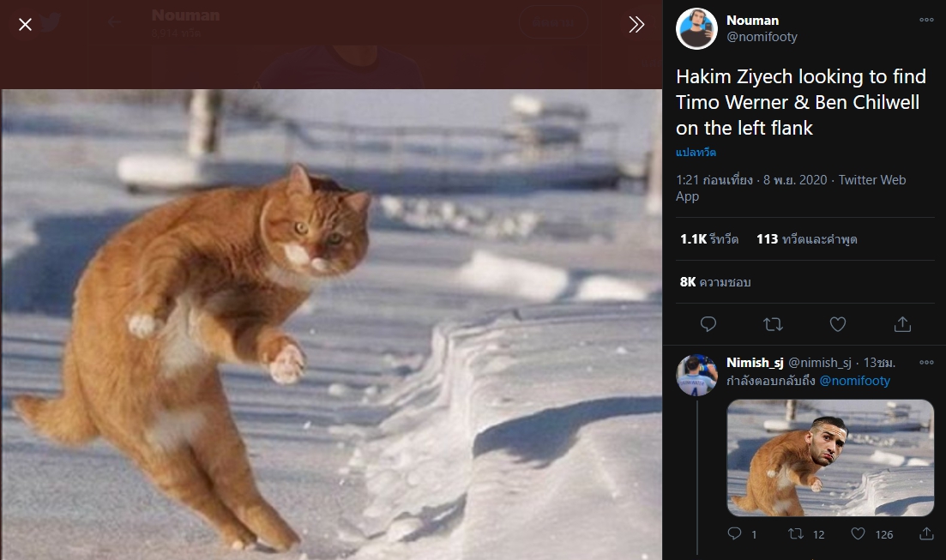The width and height of the screenshot is (946, 560).
Task: Open more options on Nimish_sj's reply
Action: coord(926,363)
